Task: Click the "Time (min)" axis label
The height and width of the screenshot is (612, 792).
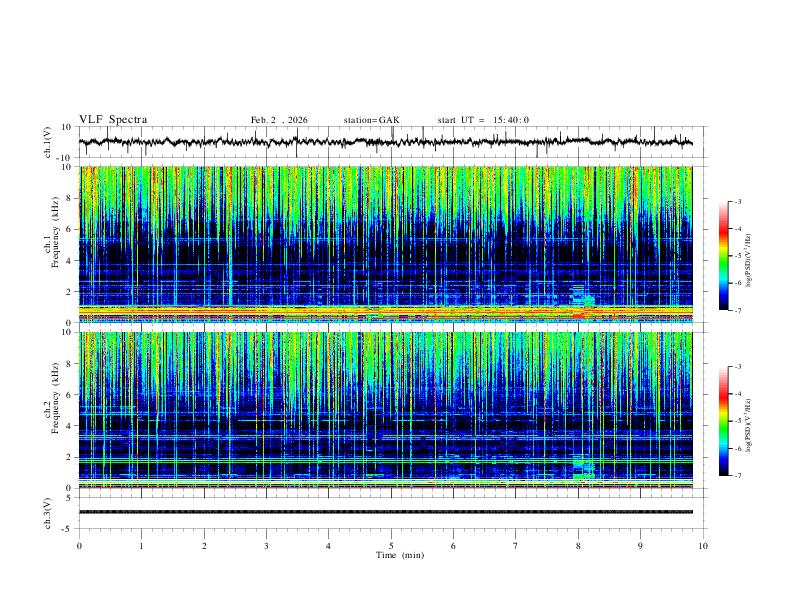Action: tap(400, 555)
